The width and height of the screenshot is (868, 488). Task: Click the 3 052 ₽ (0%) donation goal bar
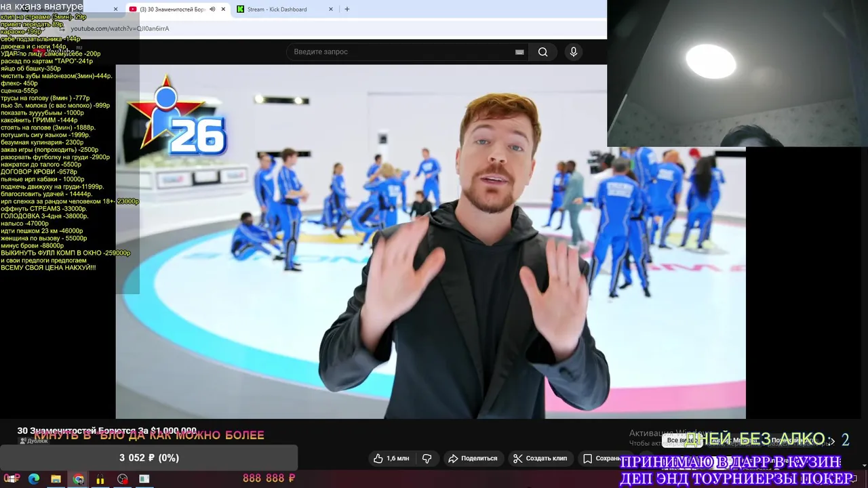coord(149,457)
